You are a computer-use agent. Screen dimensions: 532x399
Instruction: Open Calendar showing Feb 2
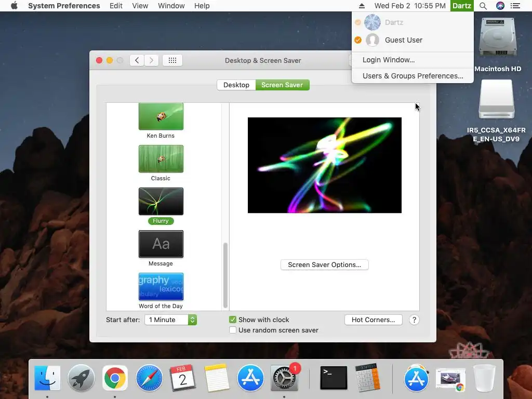click(x=182, y=378)
